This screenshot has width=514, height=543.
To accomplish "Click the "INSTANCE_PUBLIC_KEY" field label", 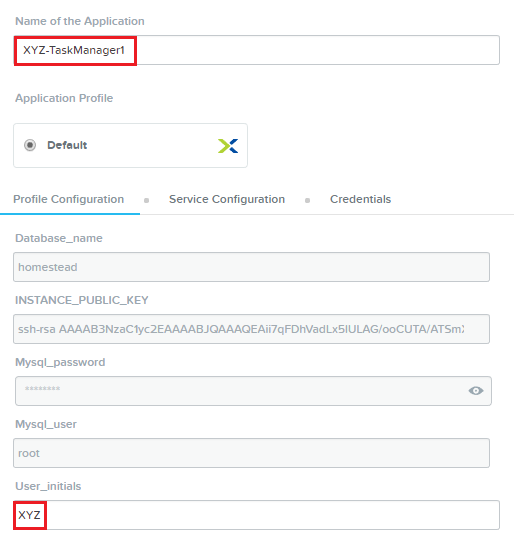I will pos(82,300).
